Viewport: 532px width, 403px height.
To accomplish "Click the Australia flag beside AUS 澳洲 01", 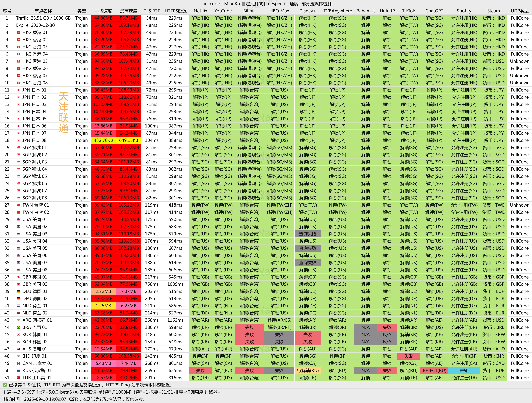I will tap(18, 349).
